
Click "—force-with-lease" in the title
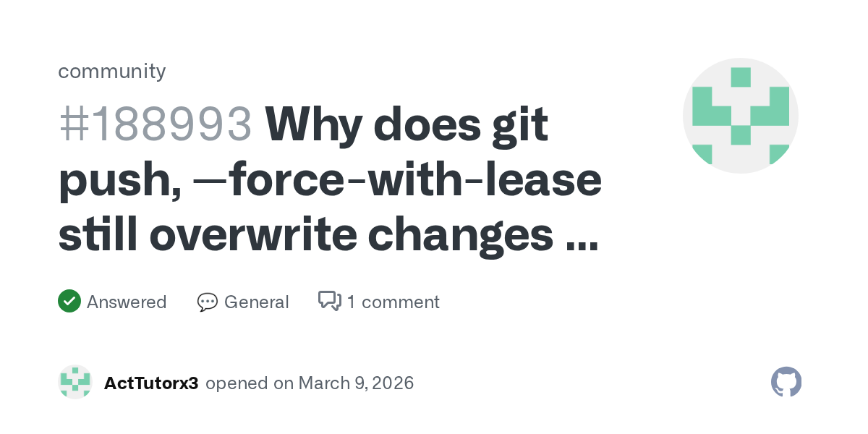(x=396, y=181)
